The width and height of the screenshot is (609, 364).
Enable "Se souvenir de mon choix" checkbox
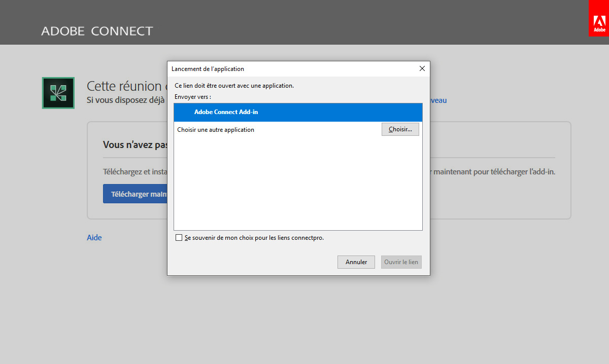179,237
